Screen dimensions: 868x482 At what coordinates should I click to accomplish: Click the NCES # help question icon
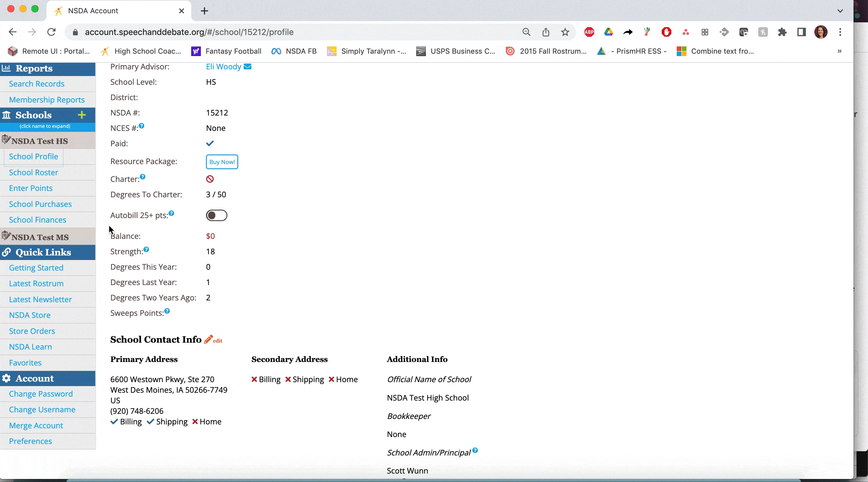(x=141, y=126)
